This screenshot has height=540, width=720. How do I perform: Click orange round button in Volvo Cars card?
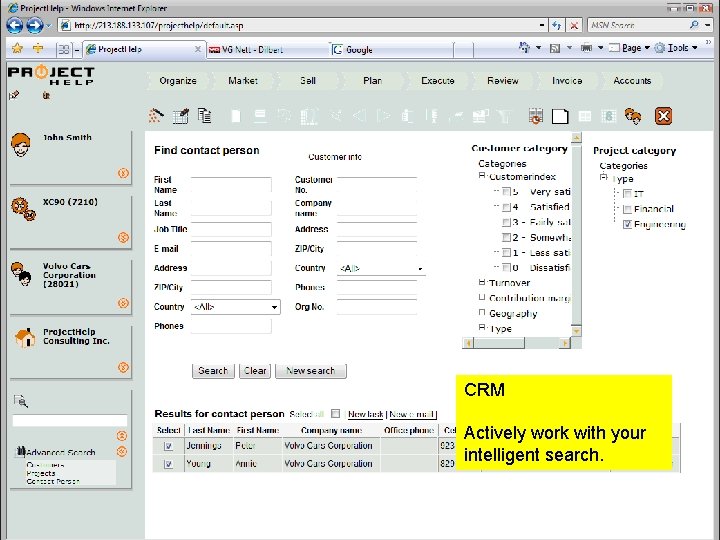(123, 303)
